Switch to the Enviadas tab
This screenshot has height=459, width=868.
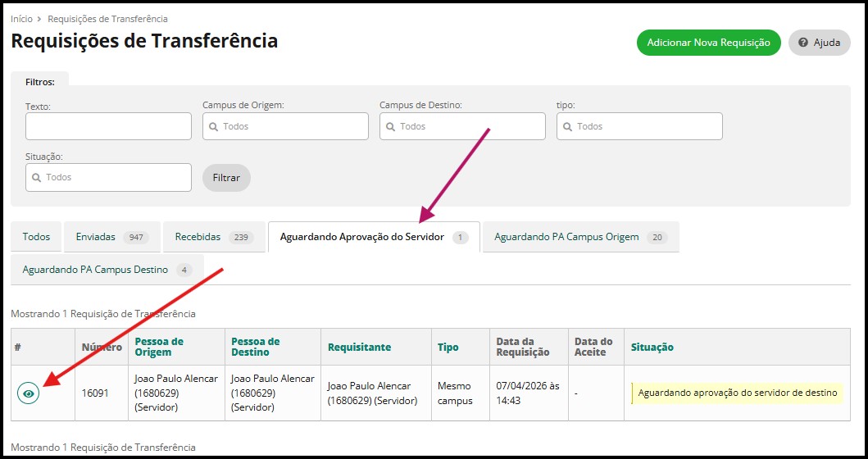point(111,237)
